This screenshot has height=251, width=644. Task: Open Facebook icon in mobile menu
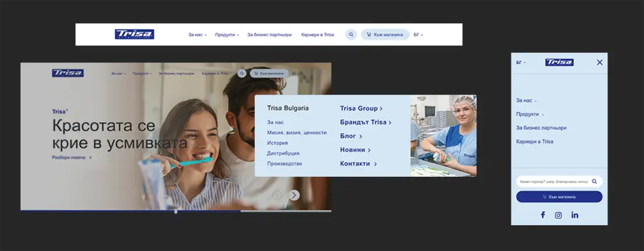pos(543,215)
